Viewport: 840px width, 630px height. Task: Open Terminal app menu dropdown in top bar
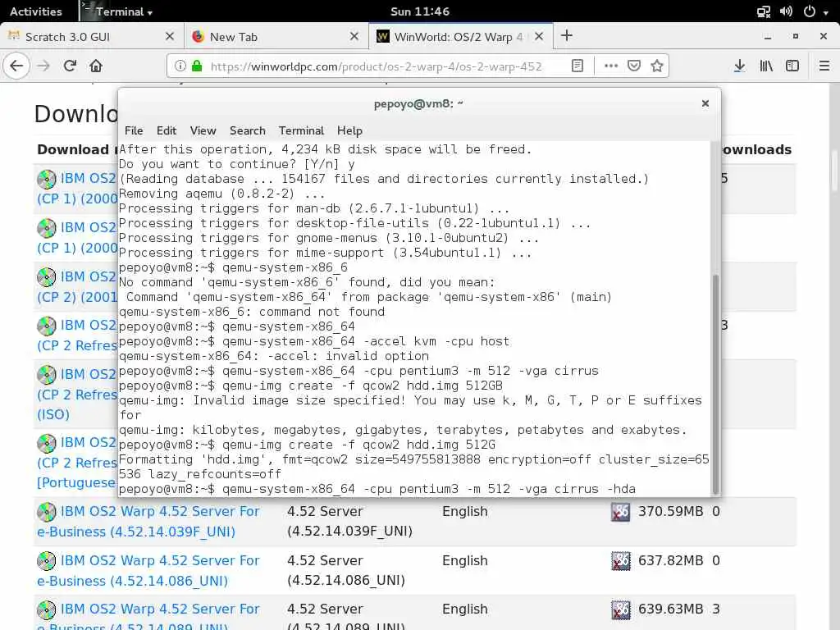click(120, 11)
